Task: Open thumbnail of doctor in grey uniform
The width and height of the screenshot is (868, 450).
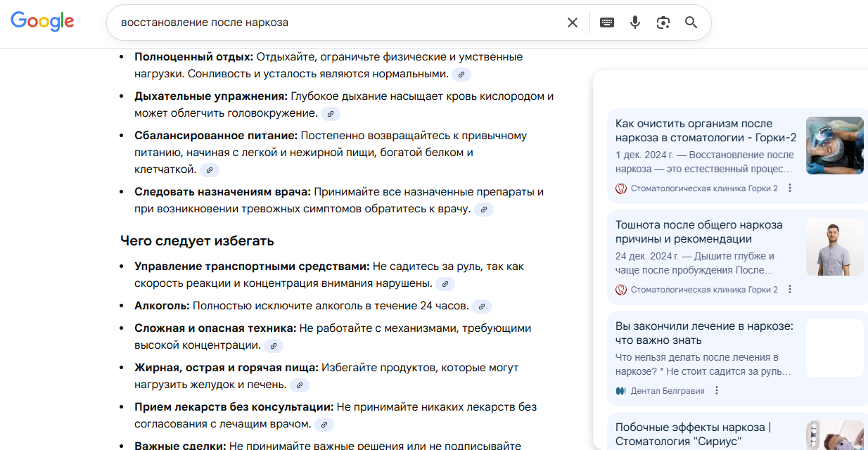Action: click(x=835, y=247)
